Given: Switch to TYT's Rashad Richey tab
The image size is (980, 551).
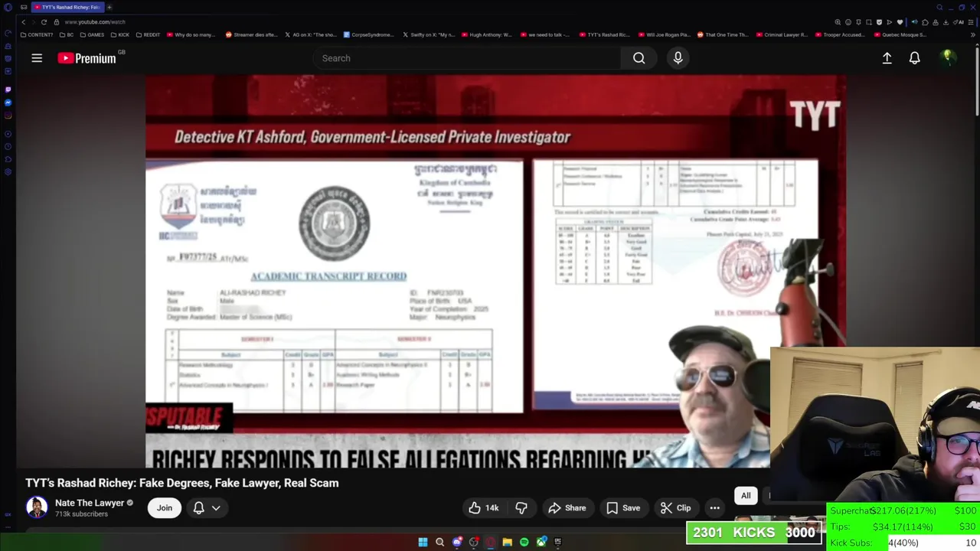Looking at the screenshot, I should (67, 7).
